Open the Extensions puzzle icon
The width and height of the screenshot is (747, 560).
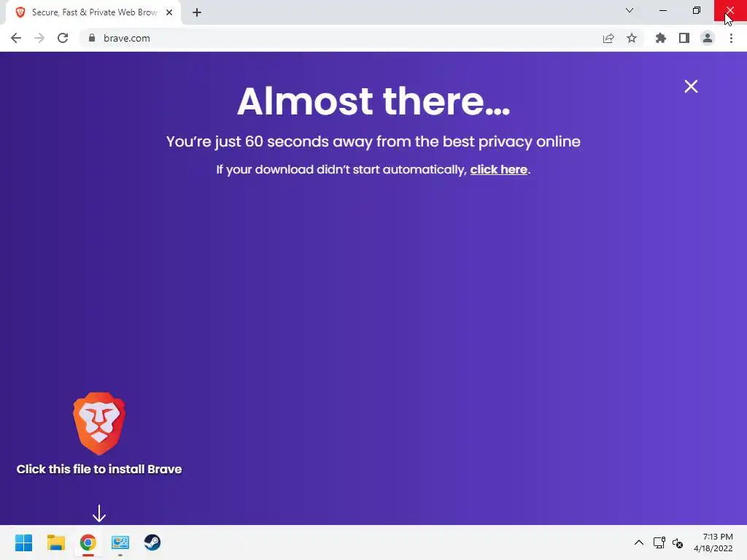click(x=660, y=38)
